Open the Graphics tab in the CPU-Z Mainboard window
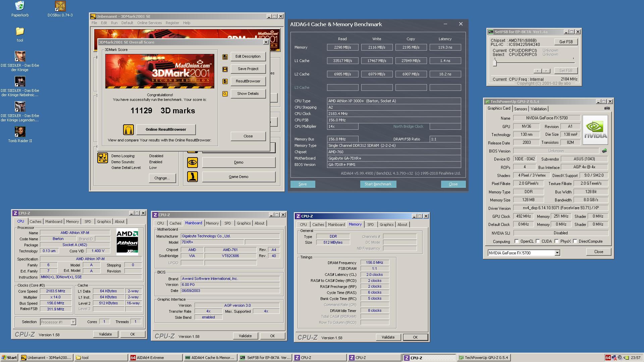The width and height of the screenshot is (644, 362). [x=244, y=223]
